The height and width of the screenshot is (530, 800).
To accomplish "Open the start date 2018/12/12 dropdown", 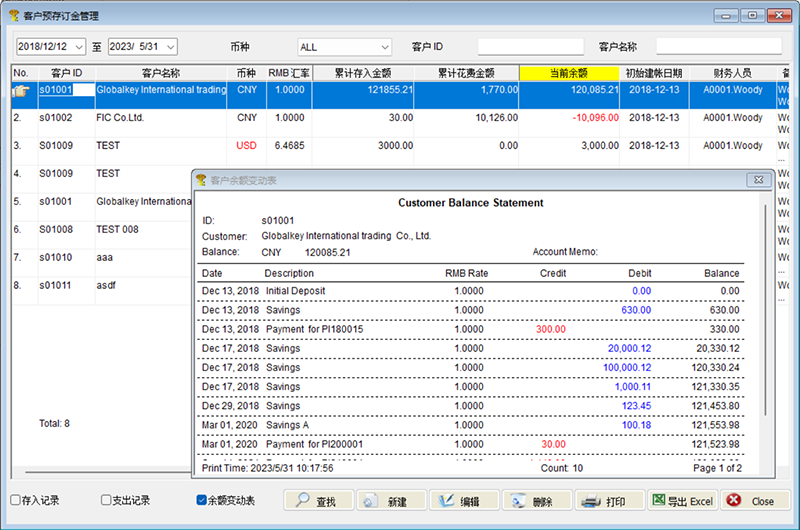I will 78,47.
